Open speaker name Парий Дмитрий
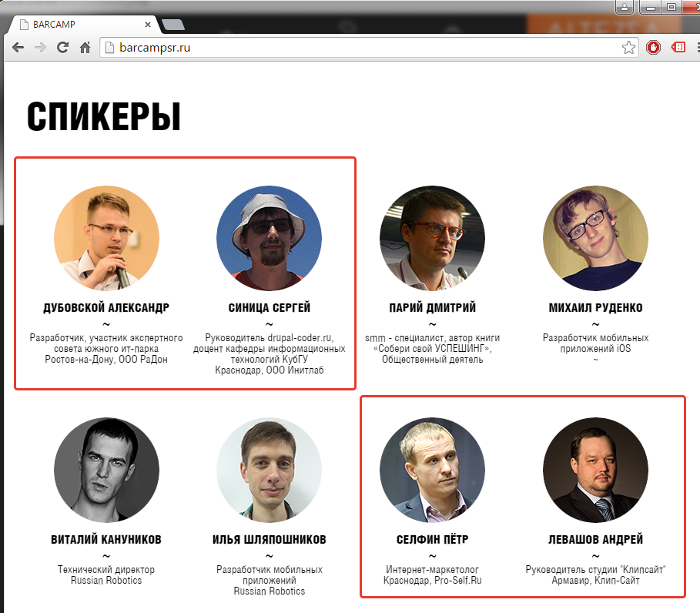This screenshot has width=700, height=613. tap(432, 307)
